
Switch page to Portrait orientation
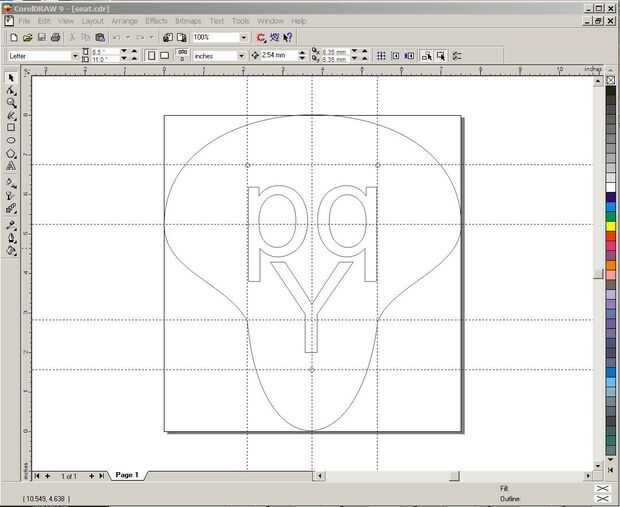(151, 56)
